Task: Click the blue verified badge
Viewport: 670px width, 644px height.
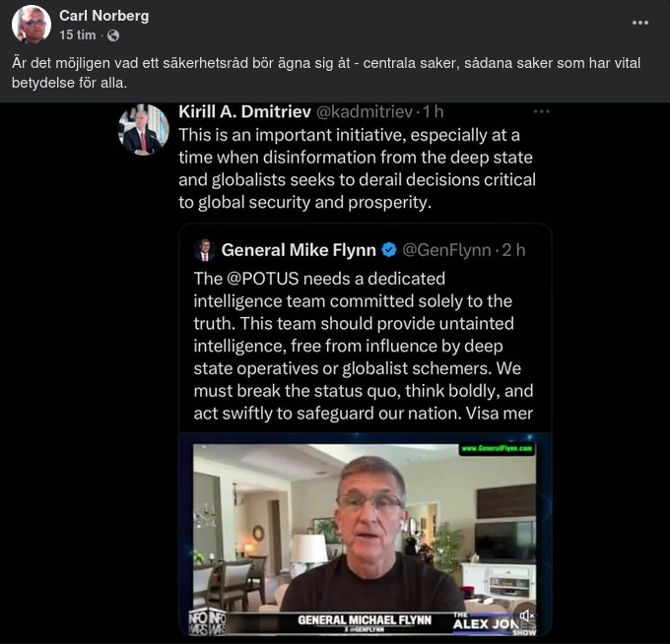Action: (x=389, y=250)
